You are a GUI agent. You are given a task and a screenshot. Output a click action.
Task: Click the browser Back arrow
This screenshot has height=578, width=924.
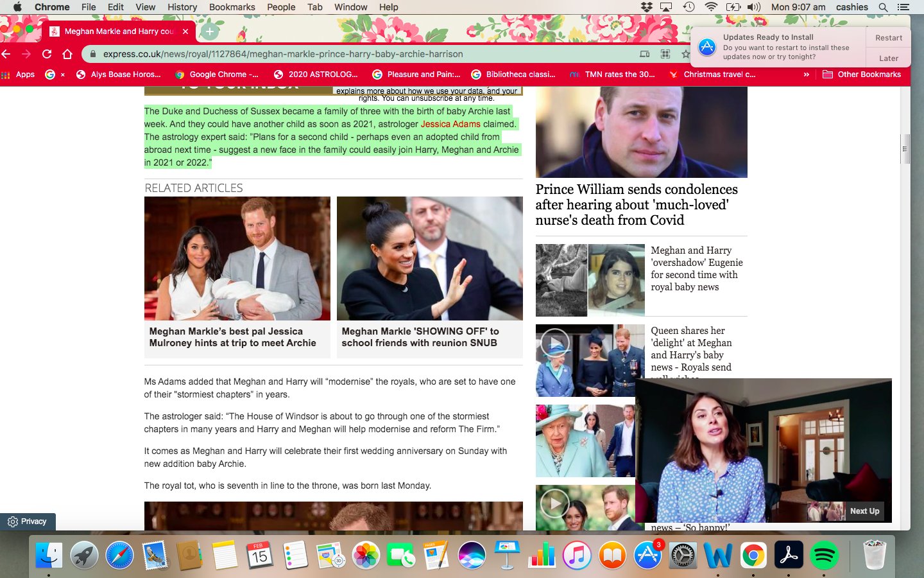coord(6,54)
